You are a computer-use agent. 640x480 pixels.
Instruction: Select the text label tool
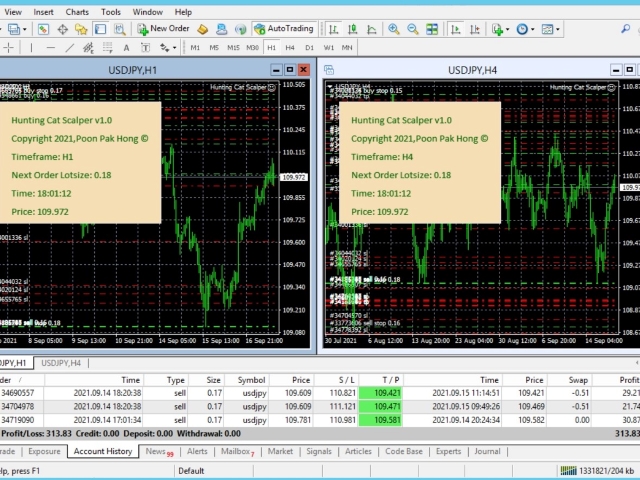[x=145, y=48]
